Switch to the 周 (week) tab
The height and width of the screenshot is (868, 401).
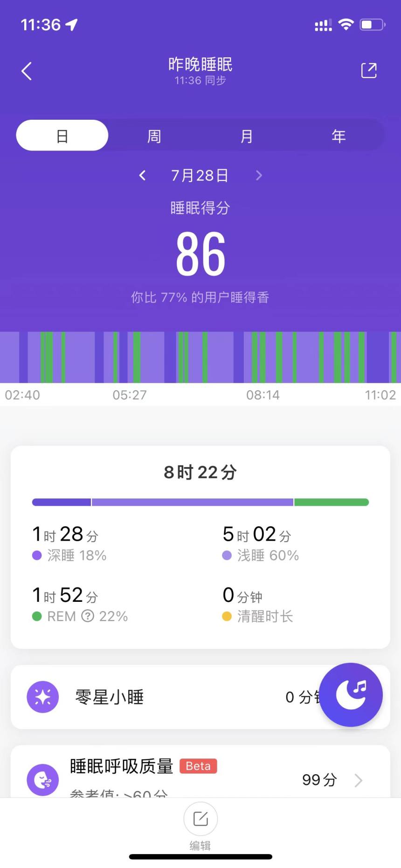pyautogui.click(x=154, y=136)
